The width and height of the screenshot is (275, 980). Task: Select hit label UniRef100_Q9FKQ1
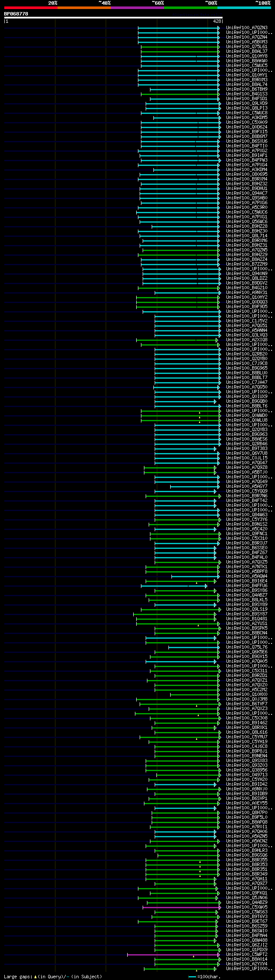click(x=247, y=893)
